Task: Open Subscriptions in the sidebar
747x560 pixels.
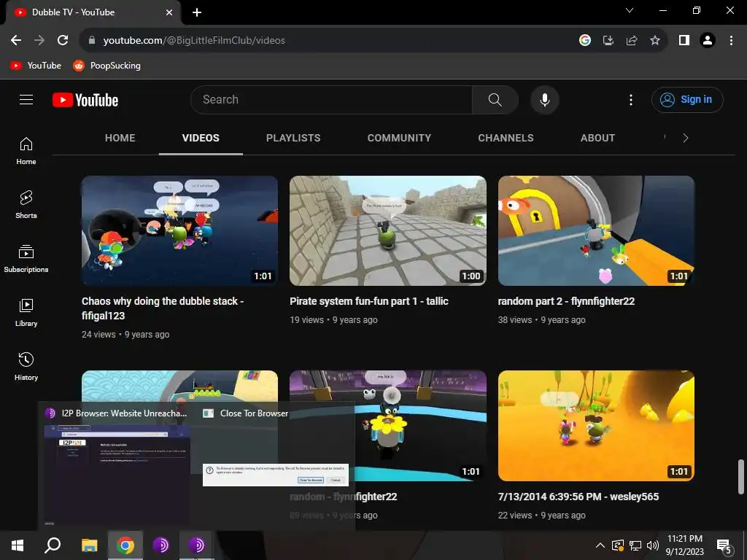Action: click(26, 259)
